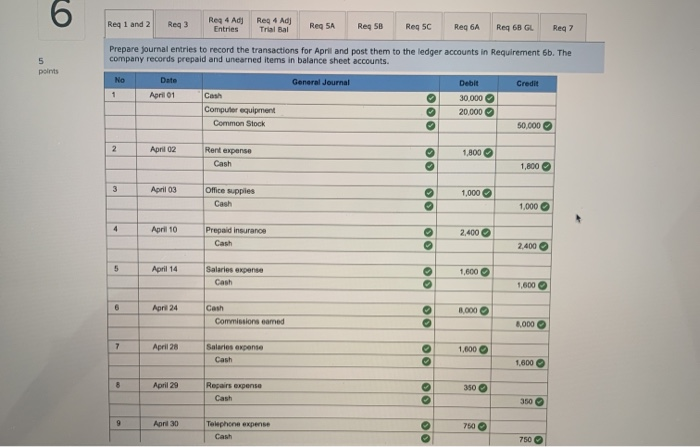Switch to the Req 5C tab
The image size is (700, 447).
click(418, 27)
